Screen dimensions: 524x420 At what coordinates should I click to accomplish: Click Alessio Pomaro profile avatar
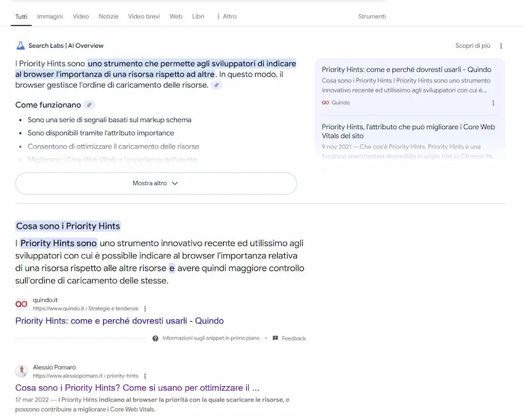pyautogui.click(x=22, y=371)
